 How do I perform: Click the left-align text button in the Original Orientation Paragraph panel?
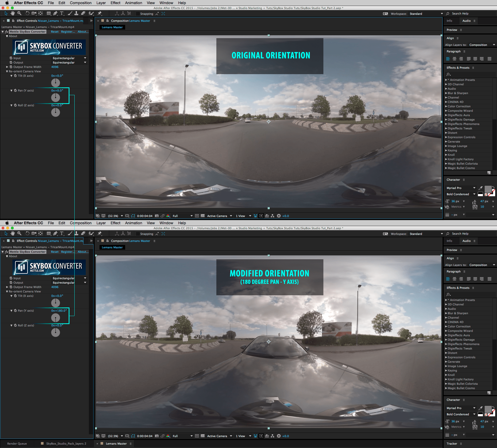point(448,59)
